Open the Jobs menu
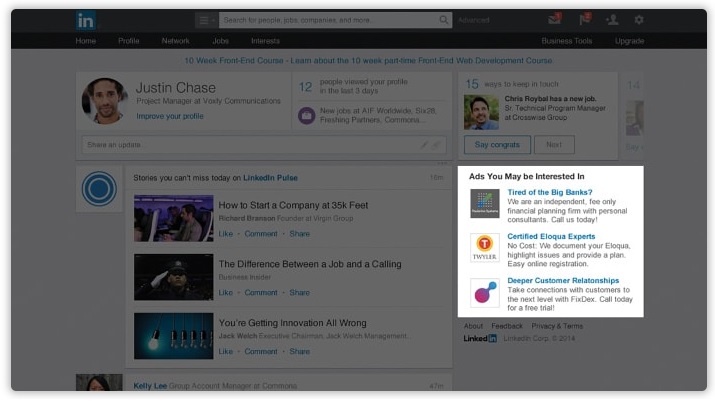The height and width of the screenshot is (405, 715). click(221, 41)
